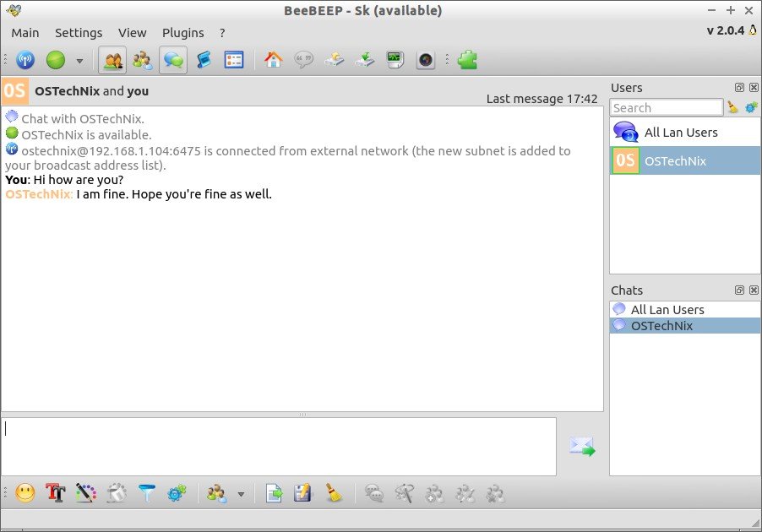
Task: Open the list view panel icon
Action: point(234,60)
